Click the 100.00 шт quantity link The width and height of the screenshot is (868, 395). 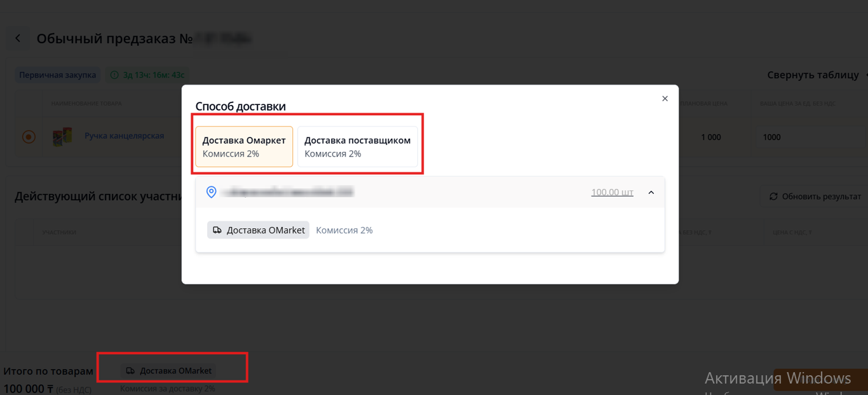pos(612,192)
